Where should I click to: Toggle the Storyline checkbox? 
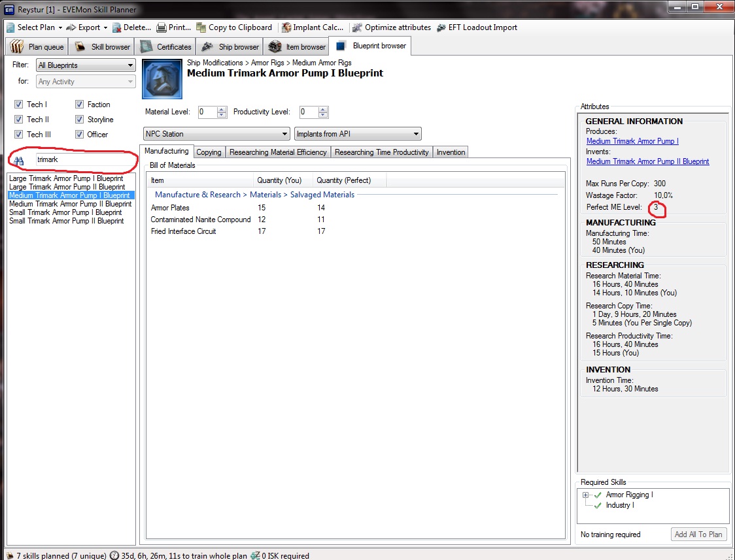[79, 120]
